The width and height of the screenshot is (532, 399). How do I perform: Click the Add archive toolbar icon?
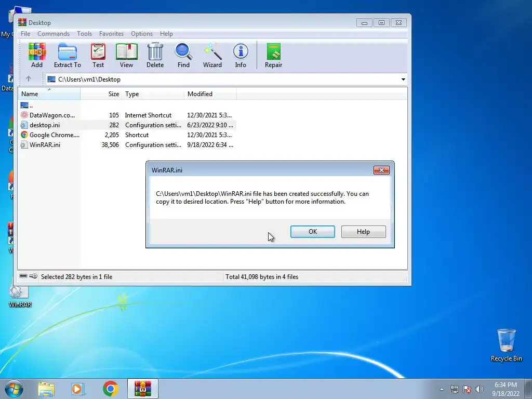tap(37, 51)
